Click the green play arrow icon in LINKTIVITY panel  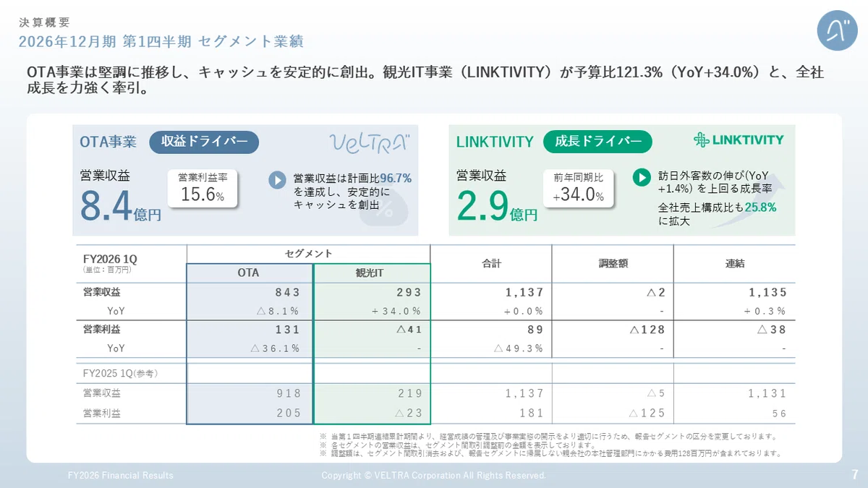pos(642,177)
